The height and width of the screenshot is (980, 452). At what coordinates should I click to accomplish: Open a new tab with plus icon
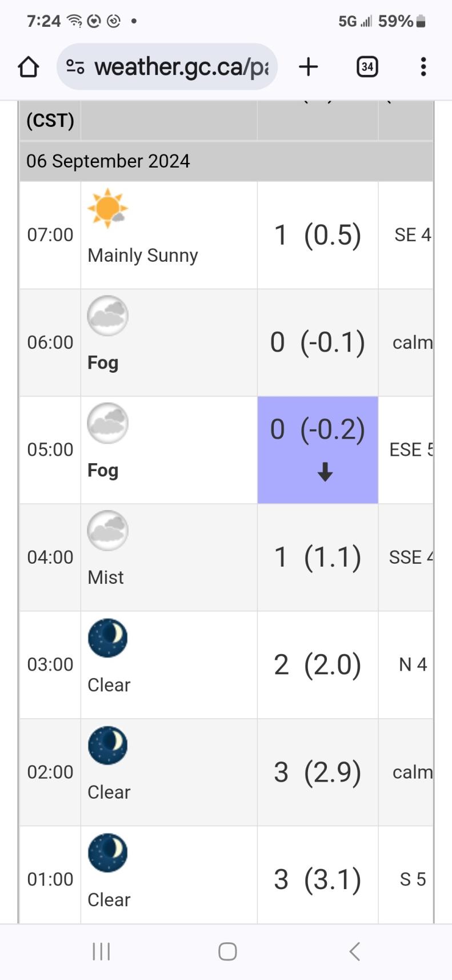308,67
